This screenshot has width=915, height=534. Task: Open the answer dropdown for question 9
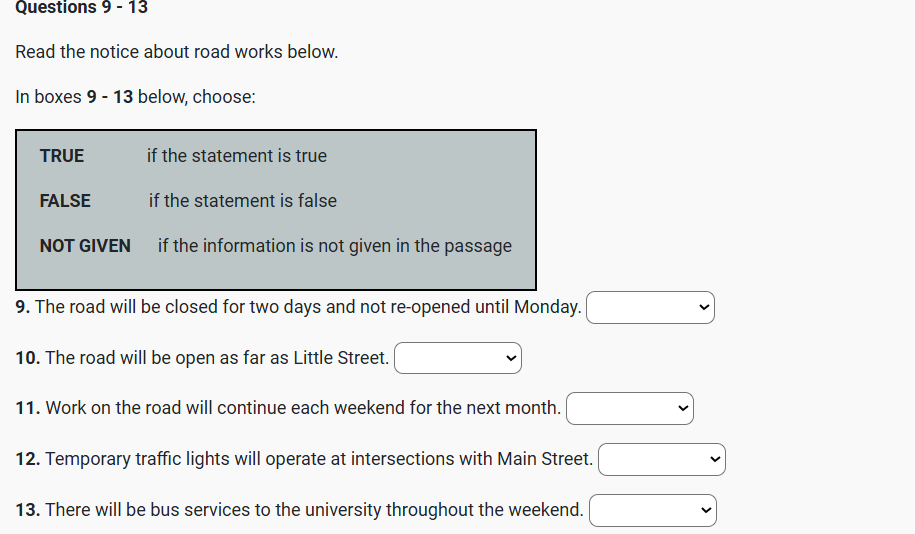pyautogui.click(x=650, y=307)
